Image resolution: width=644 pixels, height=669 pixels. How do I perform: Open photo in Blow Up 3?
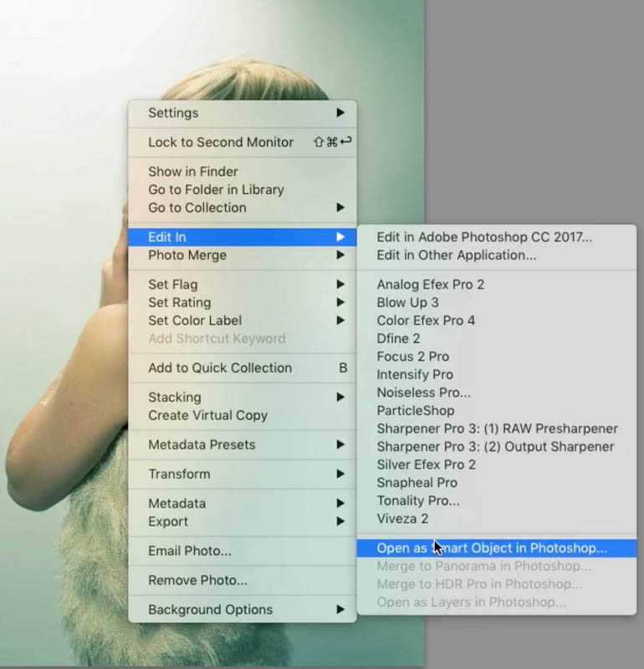(x=496, y=303)
